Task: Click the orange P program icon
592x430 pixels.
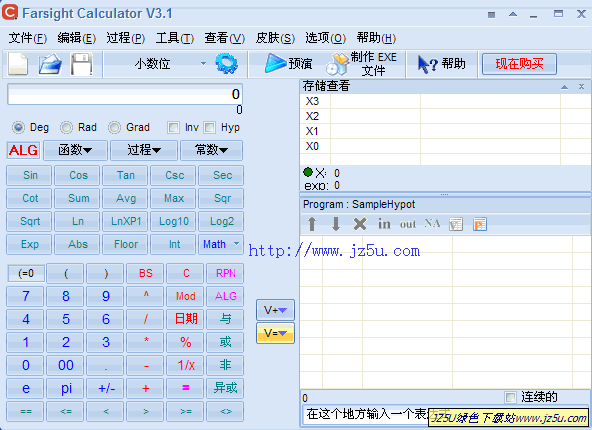Action: (x=480, y=224)
